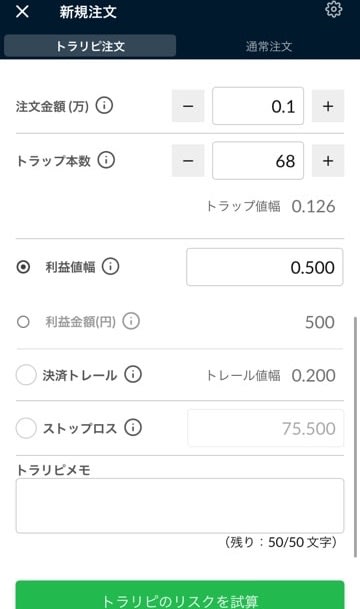Image resolution: width=360 pixels, height=609 pixels.
Task: Show info for 注文金額 (万)
Action: 104,105
